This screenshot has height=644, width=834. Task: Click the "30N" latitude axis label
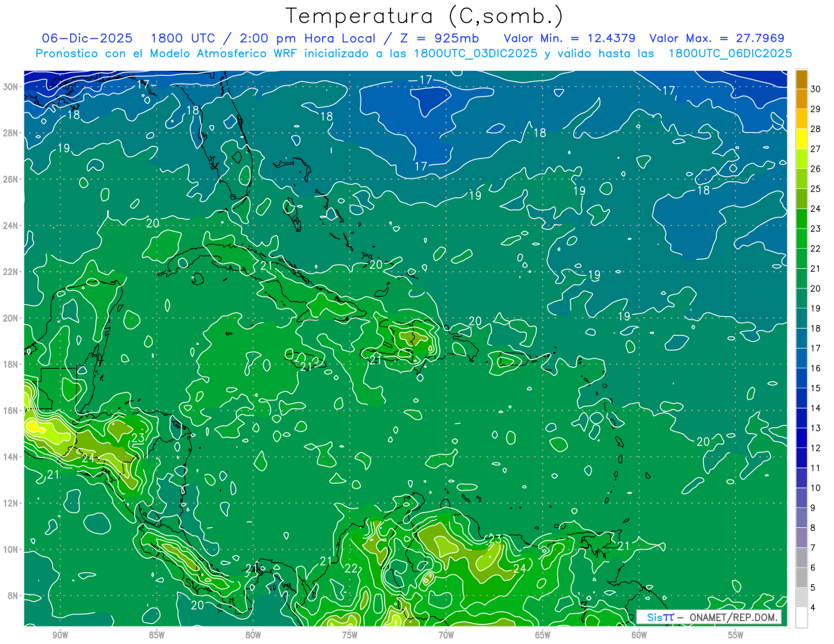point(11,87)
